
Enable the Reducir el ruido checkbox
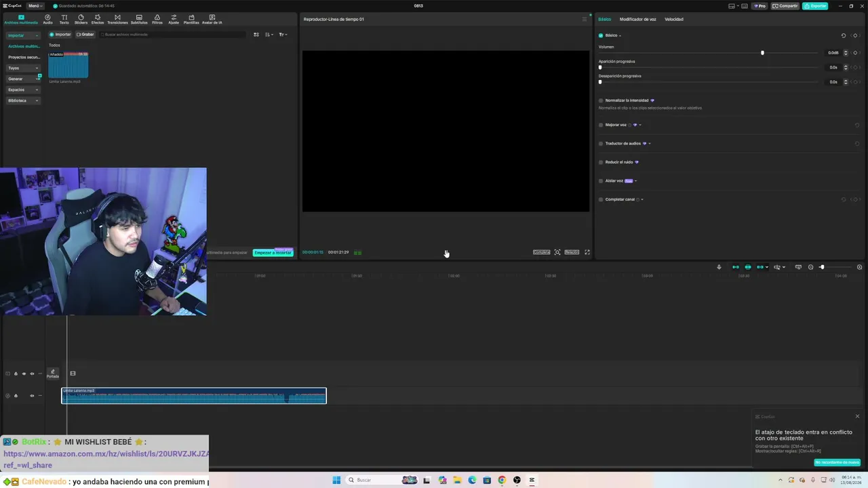[601, 162]
